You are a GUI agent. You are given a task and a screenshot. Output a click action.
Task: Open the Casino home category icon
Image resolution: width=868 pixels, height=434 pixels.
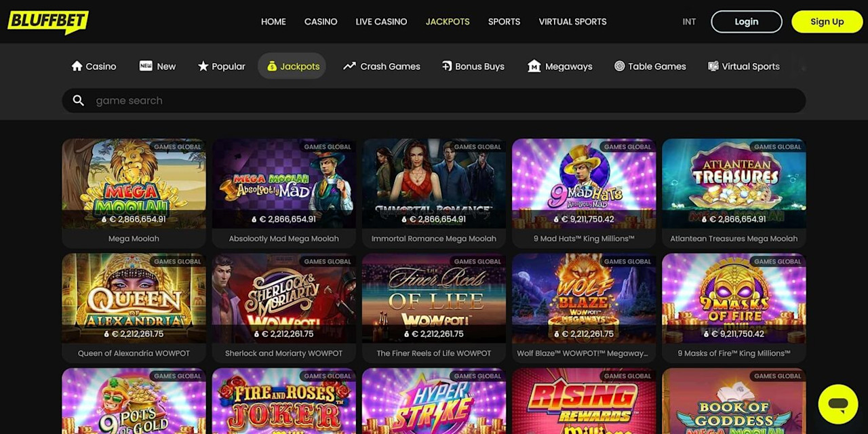(77, 66)
